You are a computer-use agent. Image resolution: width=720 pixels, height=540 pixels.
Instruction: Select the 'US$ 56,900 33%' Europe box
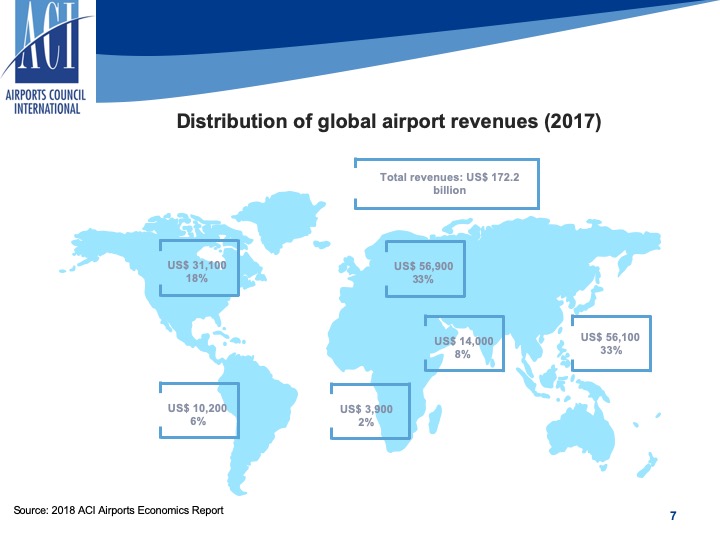coord(425,269)
